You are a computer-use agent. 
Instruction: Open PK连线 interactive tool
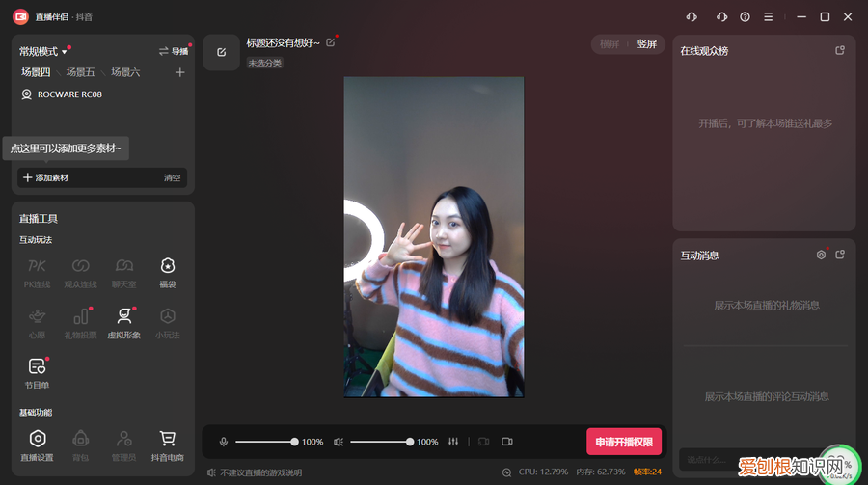tap(37, 273)
